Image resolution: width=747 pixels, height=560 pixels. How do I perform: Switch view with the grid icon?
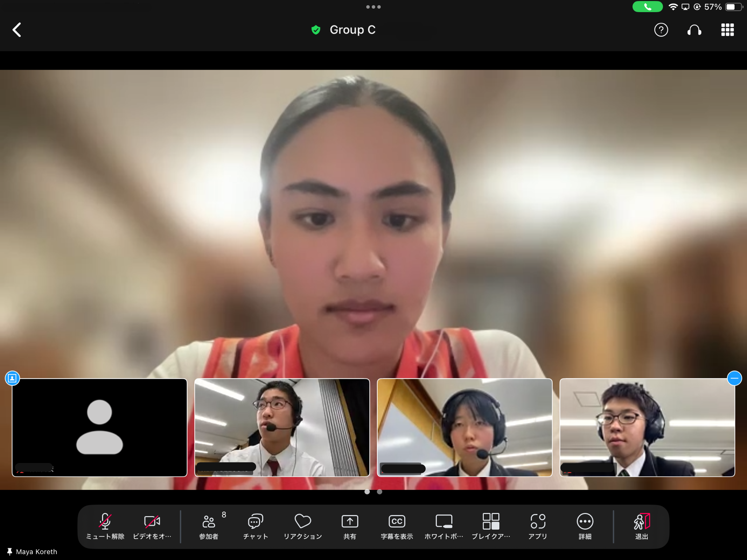click(x=727, y=30)
